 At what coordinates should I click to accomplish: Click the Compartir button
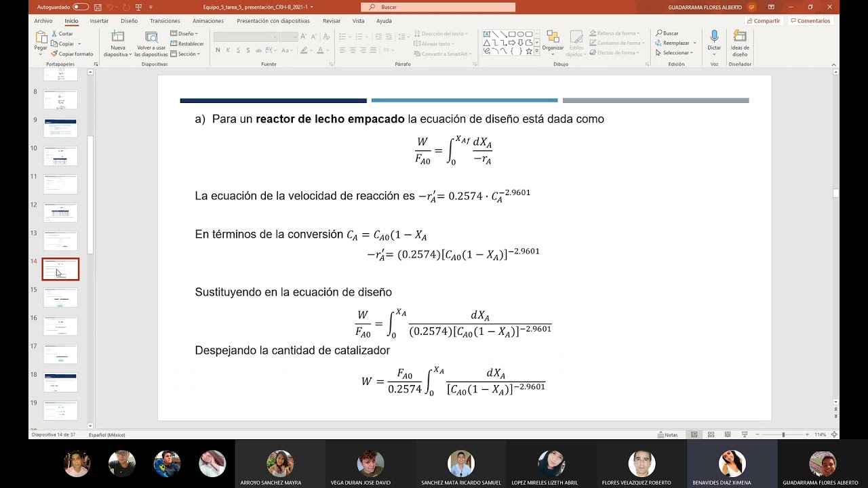point(763,21)
